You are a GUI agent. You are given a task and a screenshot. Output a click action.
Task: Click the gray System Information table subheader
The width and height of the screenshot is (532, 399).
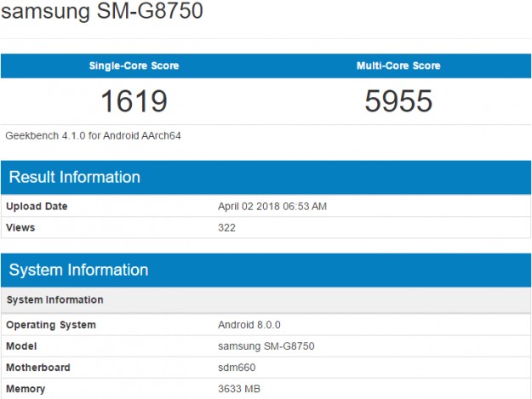click(x=55, y=300)
